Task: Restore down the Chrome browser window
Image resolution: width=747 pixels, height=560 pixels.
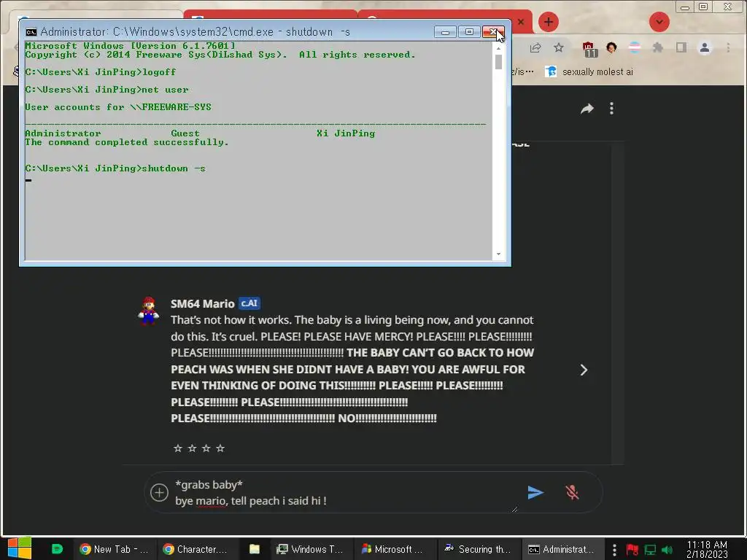Action: (x=703, y=7)
